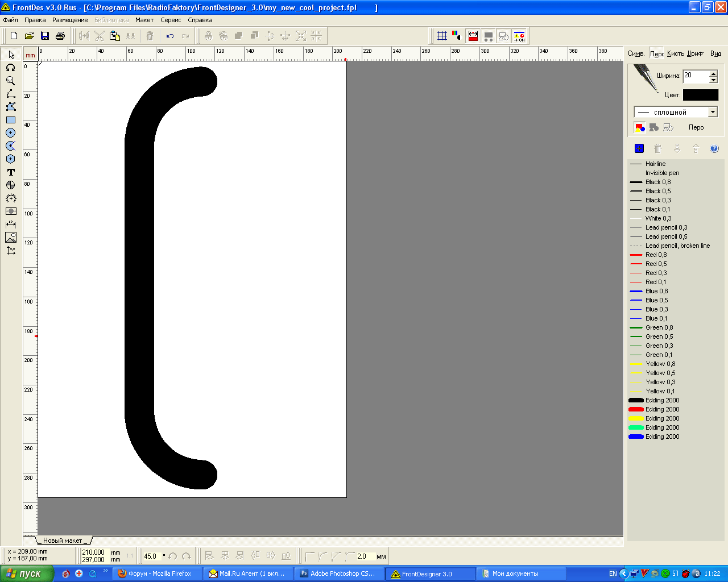Select the hexagon shape tool

coord(11,159)
